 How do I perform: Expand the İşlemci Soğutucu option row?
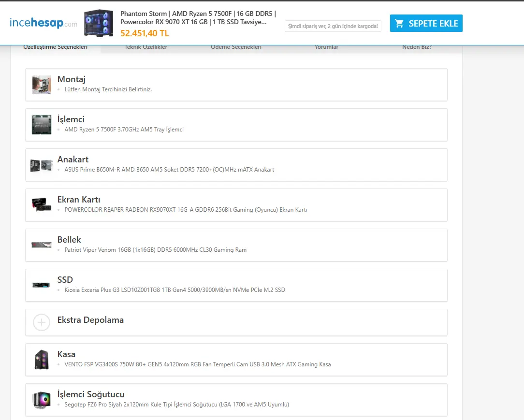[236, 400]
